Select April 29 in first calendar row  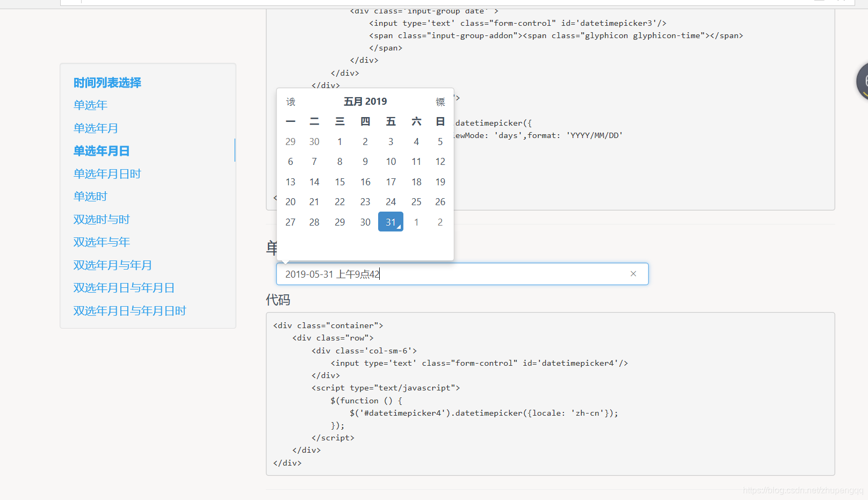pyautogui.click(x=291, y=142)
